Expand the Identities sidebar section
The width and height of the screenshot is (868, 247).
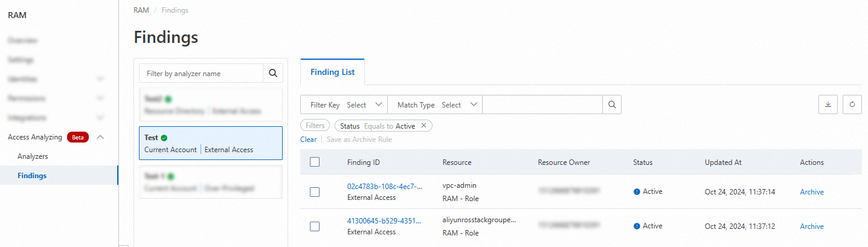tap(100, 79)
